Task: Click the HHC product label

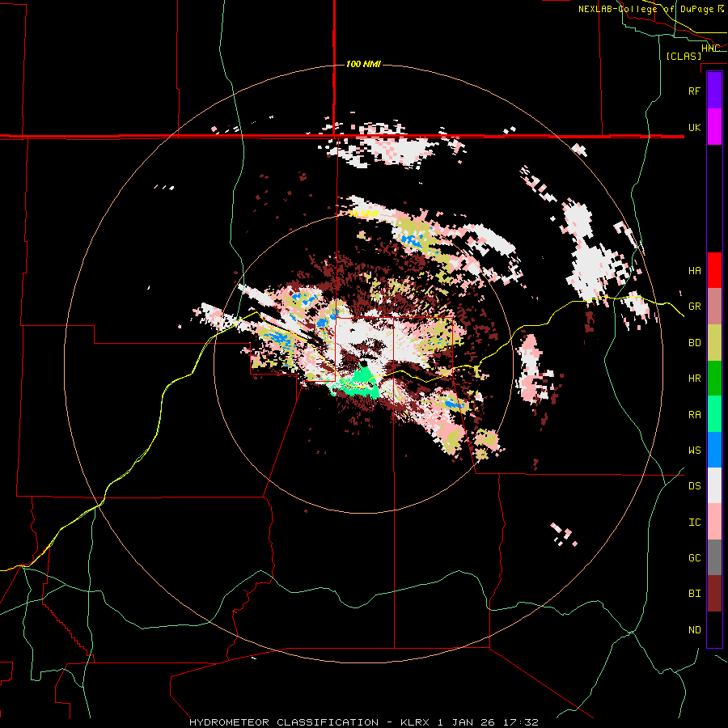Action: point(710,49)
